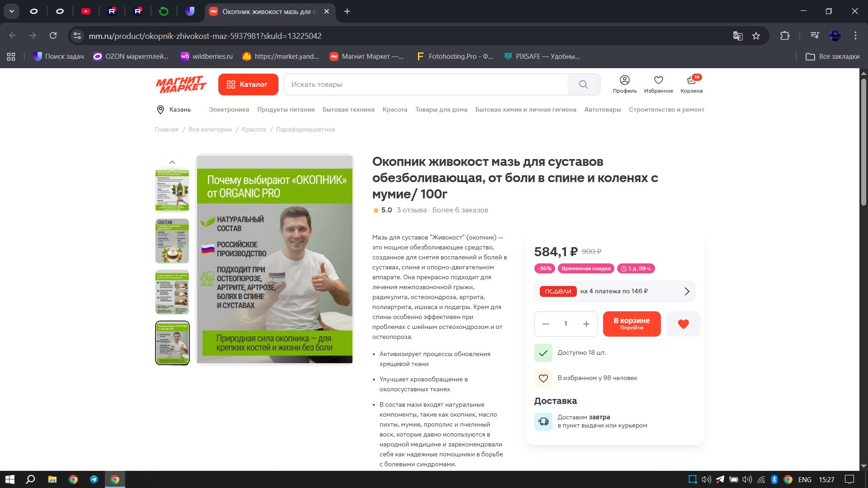
Task: Open browser Extensions puzzle icon
Action: 785,36
